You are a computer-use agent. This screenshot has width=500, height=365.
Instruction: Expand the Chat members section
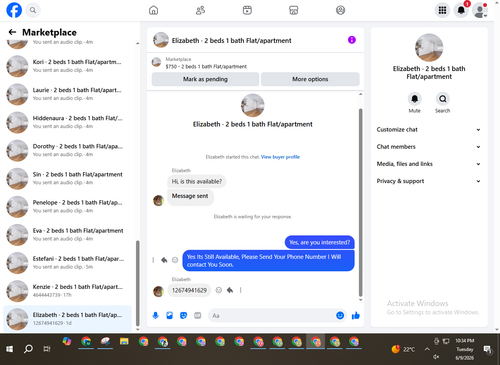point(428,147)
